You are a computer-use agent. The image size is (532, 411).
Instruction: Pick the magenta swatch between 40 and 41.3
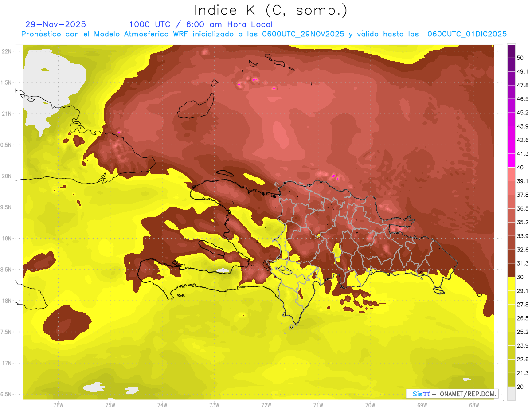click(x=512, y=160)
